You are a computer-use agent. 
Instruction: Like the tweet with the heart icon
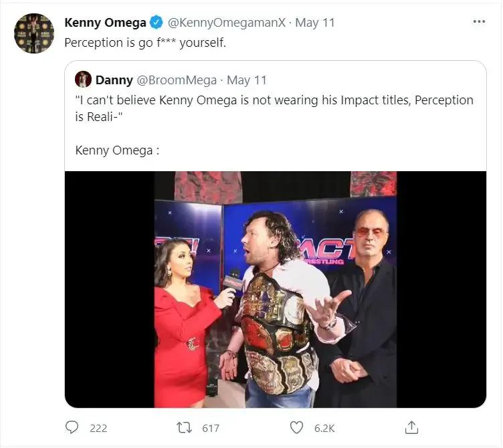pos(296,427)
